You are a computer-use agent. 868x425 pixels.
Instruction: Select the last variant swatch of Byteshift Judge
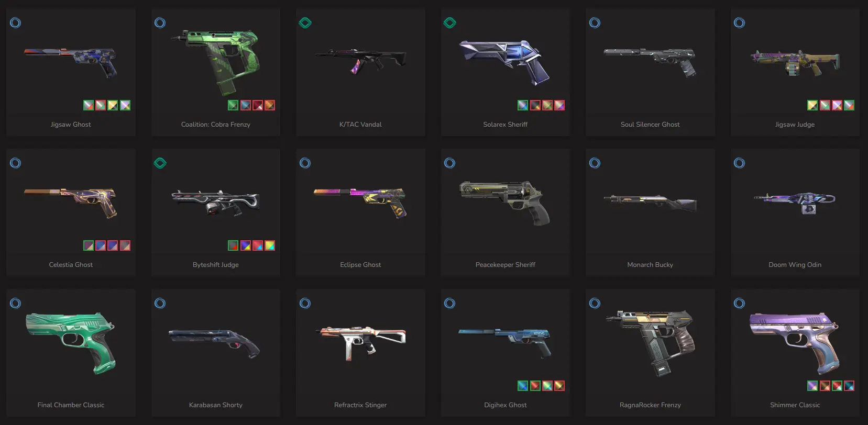pyautogui.click(x=270, y=245)
